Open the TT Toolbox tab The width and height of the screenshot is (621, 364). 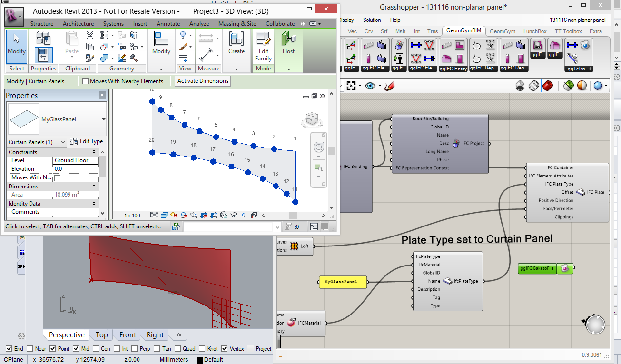pyautogui.click(x=568, y=31)
